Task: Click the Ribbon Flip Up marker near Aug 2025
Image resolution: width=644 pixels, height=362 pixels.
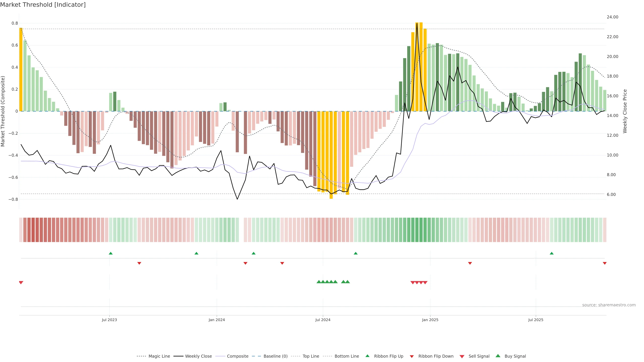Action: coord(551,253)
